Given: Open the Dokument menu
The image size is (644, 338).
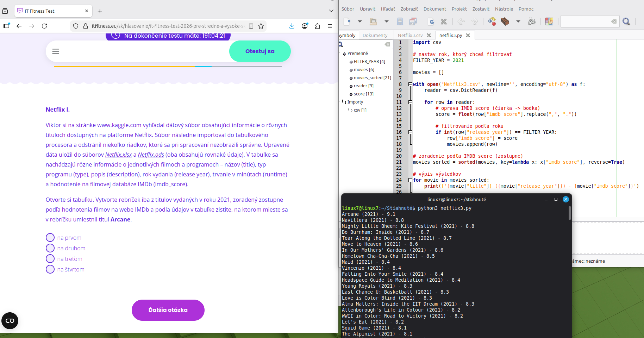Looking at the screenshot, I should [434, 9].
